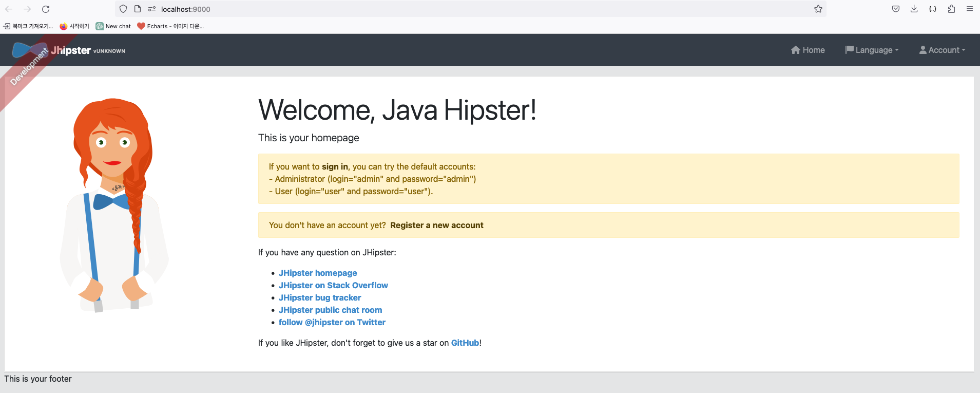Click the 'This is your footer' text
Screen dimensions: 980x393
38,379
